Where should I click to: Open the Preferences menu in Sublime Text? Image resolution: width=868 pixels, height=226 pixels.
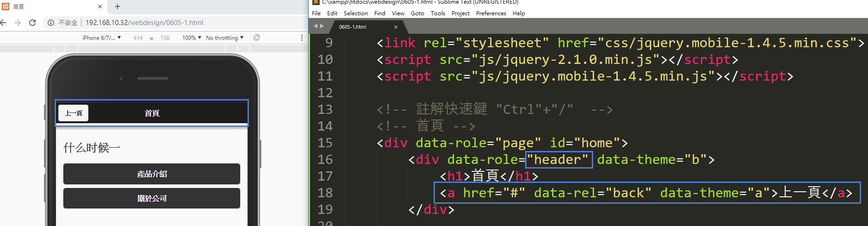pyautogui.click(x=491, y=13)
